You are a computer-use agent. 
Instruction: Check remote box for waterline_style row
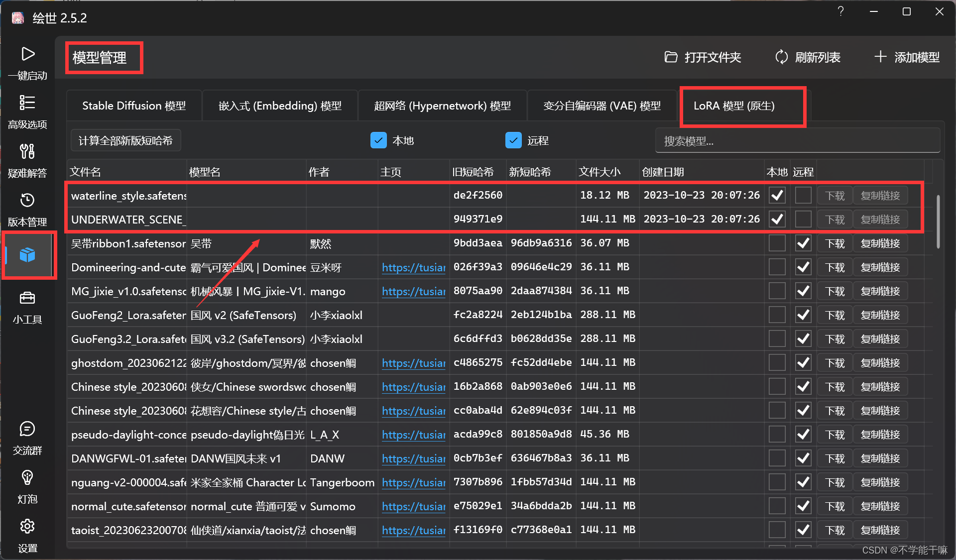point(803,195)
